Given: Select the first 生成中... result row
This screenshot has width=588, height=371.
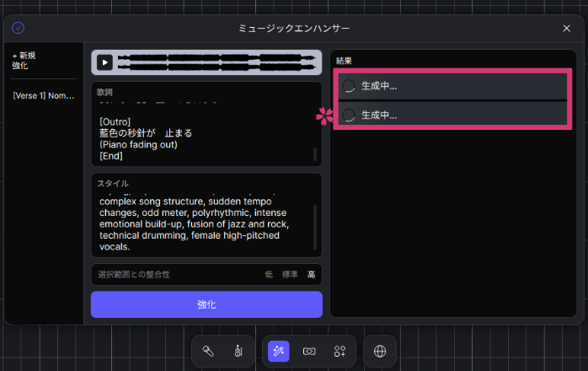Looking at the screenshot, I should click(x=453, y=86).
